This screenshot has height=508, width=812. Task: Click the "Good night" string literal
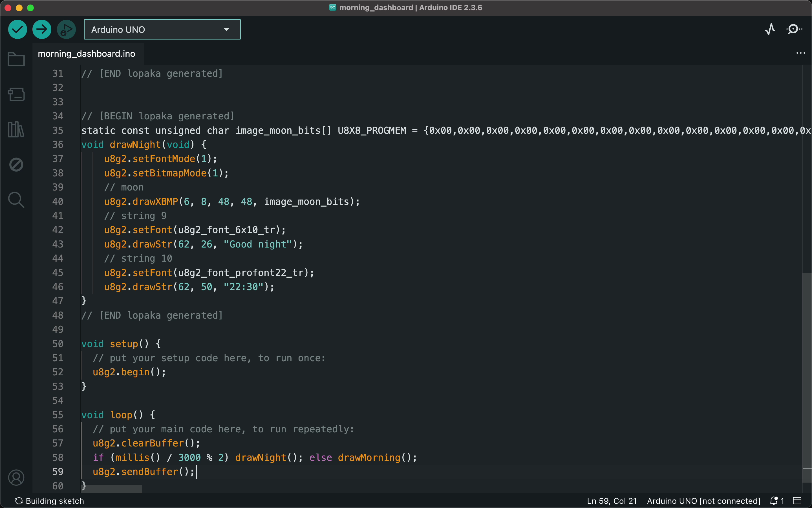pos(258,244)
